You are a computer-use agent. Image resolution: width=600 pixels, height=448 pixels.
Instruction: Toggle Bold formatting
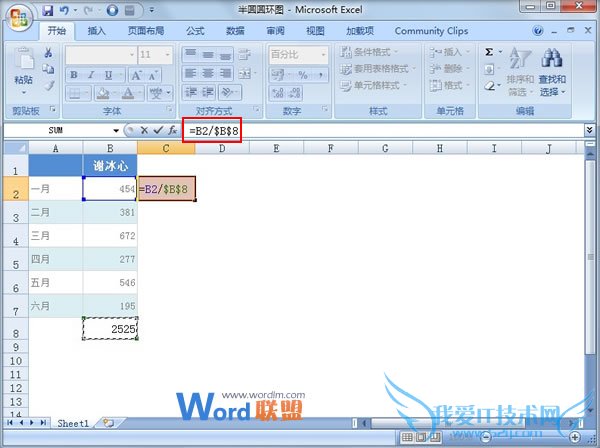click(74, 75)
